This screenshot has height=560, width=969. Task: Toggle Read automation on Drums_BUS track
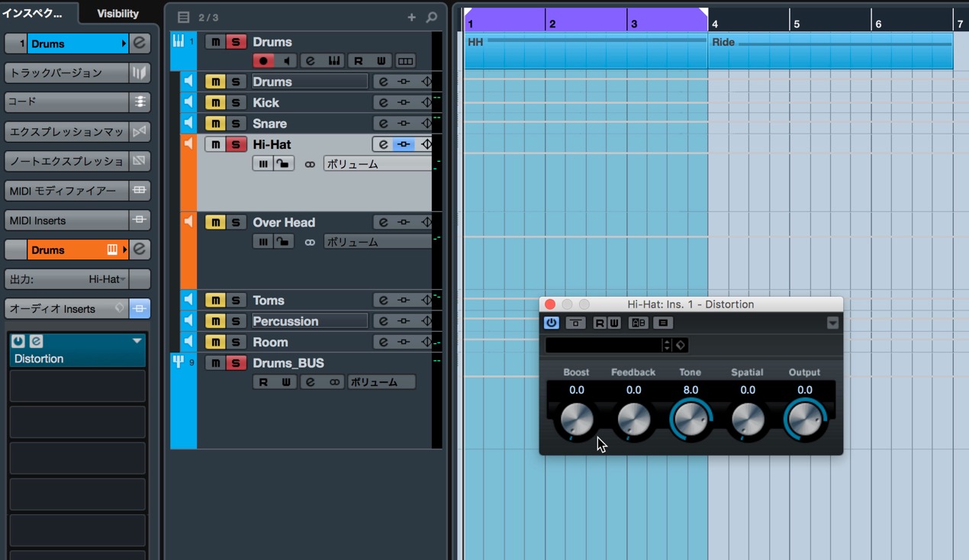pos(263,382)
